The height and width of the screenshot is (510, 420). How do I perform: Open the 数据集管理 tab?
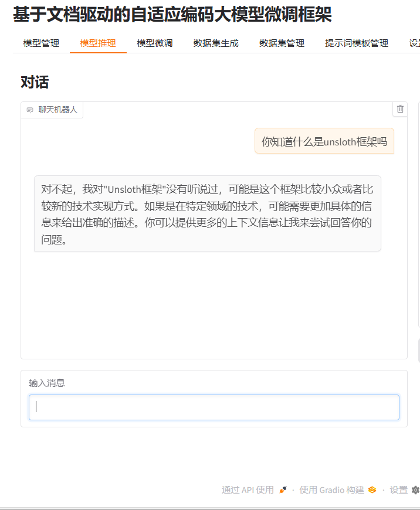tap(282, 43)
